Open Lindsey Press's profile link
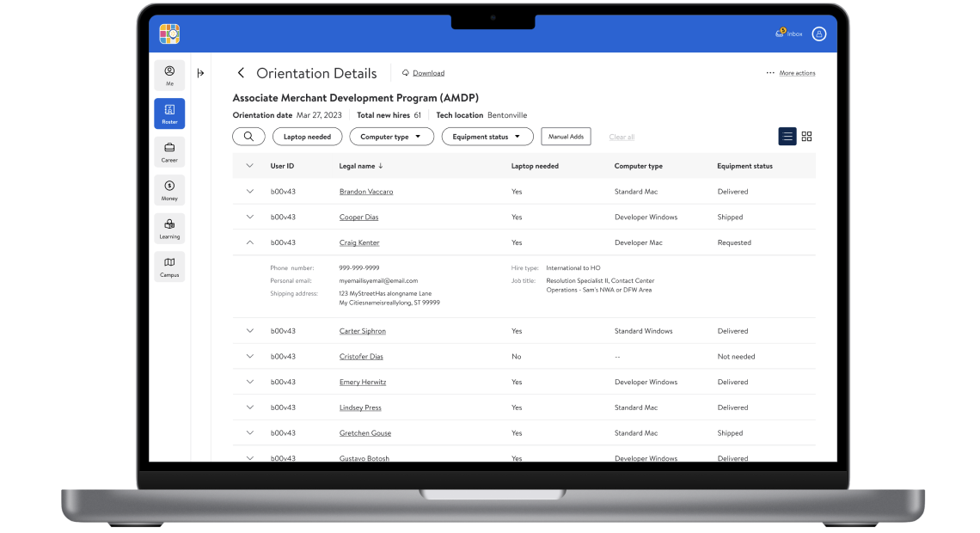The image size is (980, 533). [360, 407]
